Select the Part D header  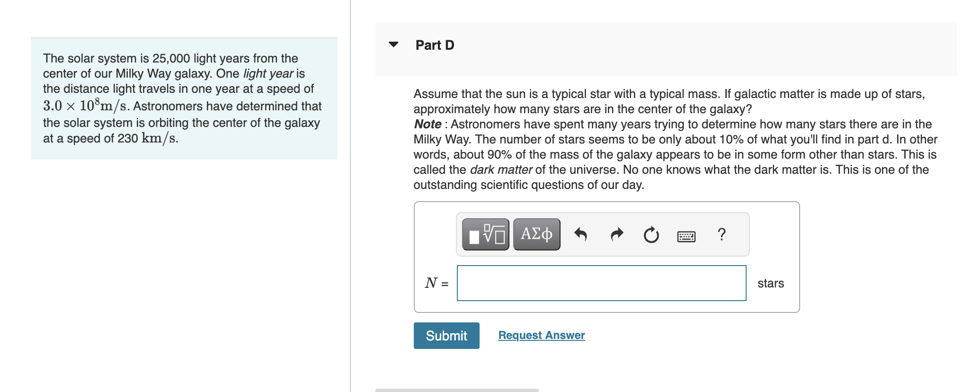click(x=434, y=45)
